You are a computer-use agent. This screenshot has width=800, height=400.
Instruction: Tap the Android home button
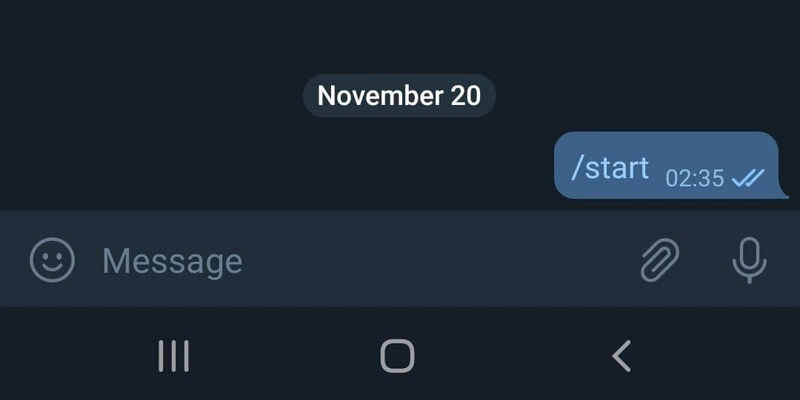point(397,356)
